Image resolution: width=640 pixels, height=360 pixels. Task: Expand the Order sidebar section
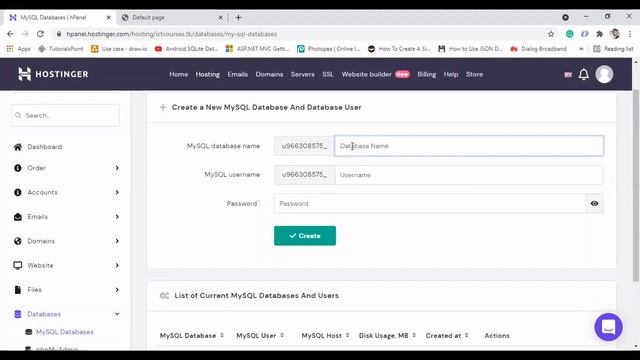point(117,168)
